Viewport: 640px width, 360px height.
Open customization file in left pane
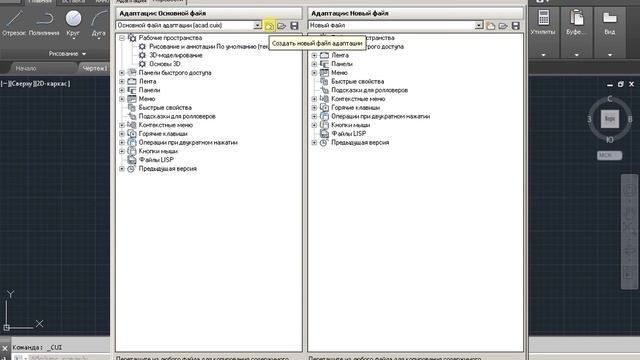pyautogui.click(x=282, y=26)
